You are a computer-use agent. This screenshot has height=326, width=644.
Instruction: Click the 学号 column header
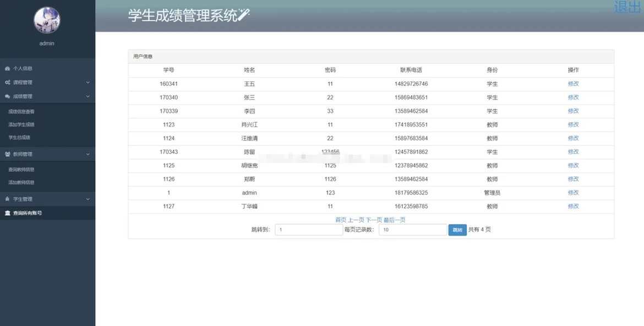(169, 70)
